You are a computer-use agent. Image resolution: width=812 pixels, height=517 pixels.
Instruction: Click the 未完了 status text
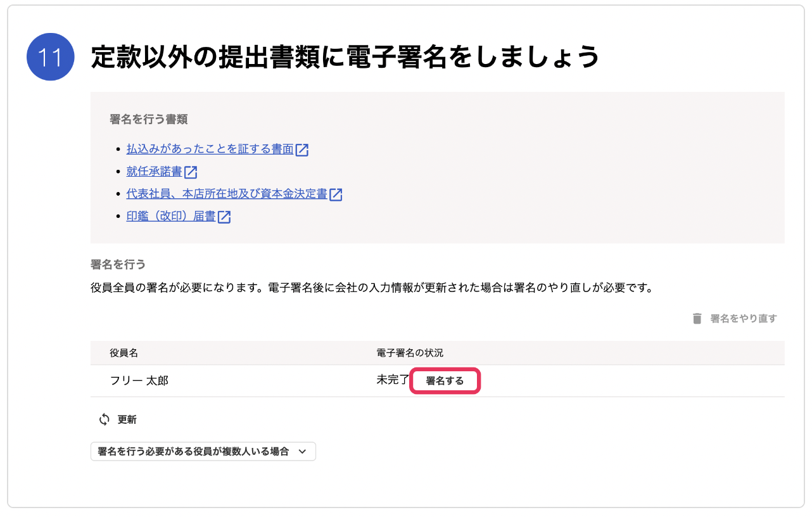pos(393,380)
